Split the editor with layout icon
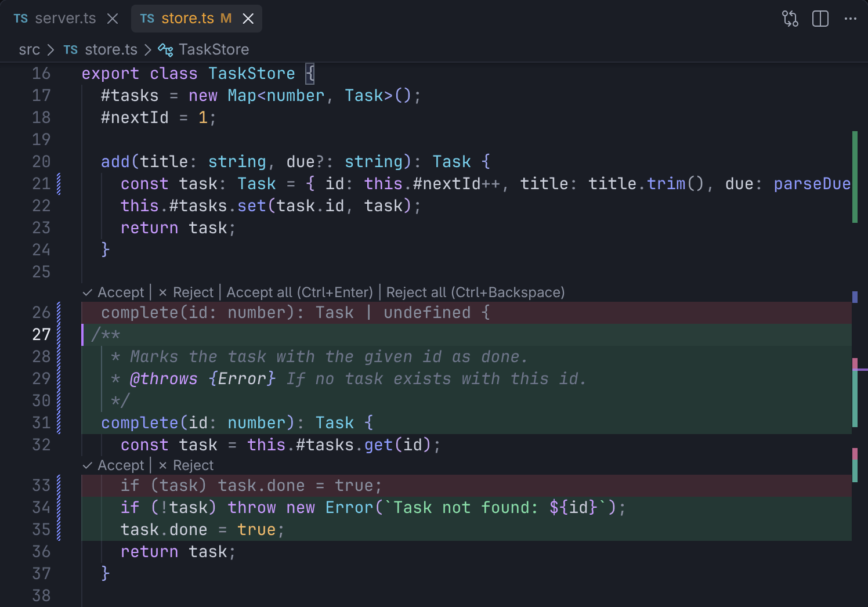Image resolution: width=868 pixels, height=607 pixels. pyautogui.click(x=820, y=19)
